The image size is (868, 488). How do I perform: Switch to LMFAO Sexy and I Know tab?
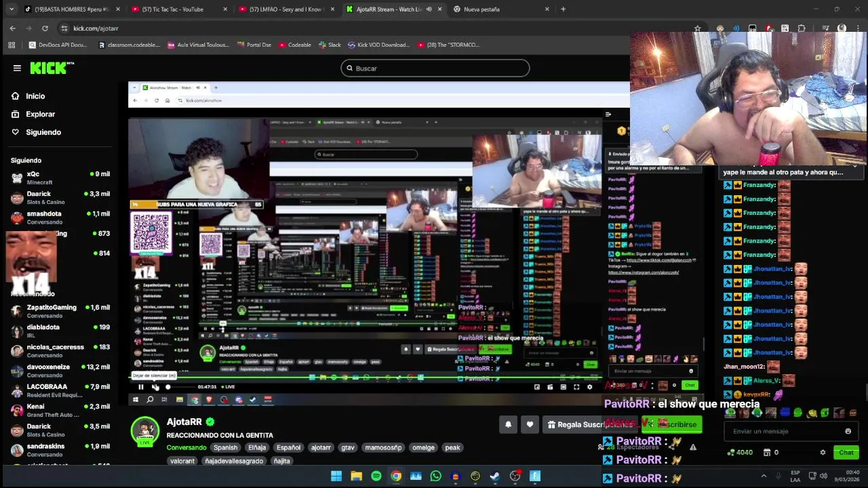pyautogui.click(x=288, y=9)
